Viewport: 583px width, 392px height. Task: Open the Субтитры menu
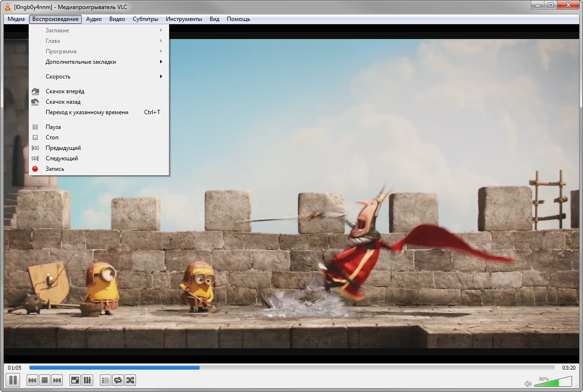pos(146,19)
